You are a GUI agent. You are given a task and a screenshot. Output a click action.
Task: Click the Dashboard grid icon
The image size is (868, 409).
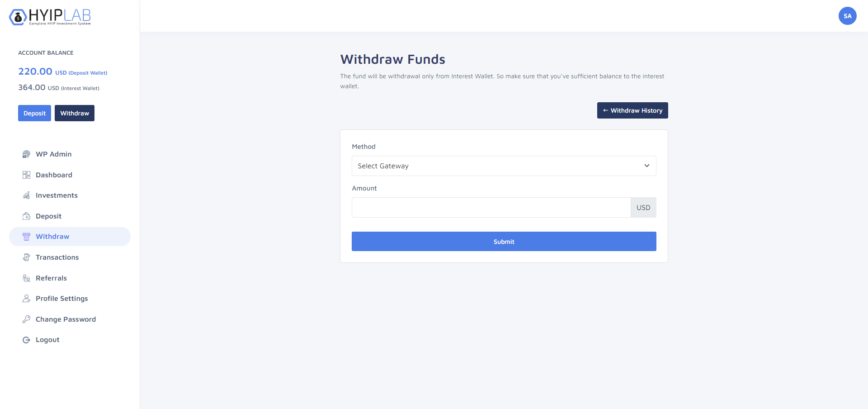coord(26,175)
